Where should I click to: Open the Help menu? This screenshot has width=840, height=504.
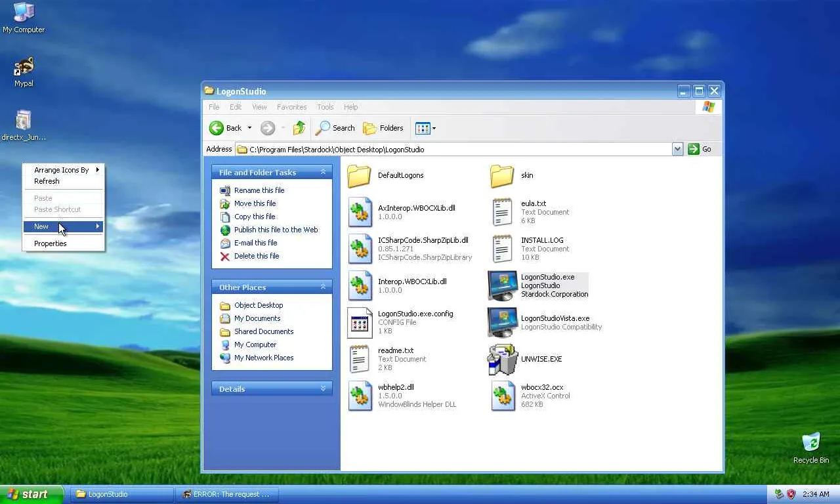351,107
